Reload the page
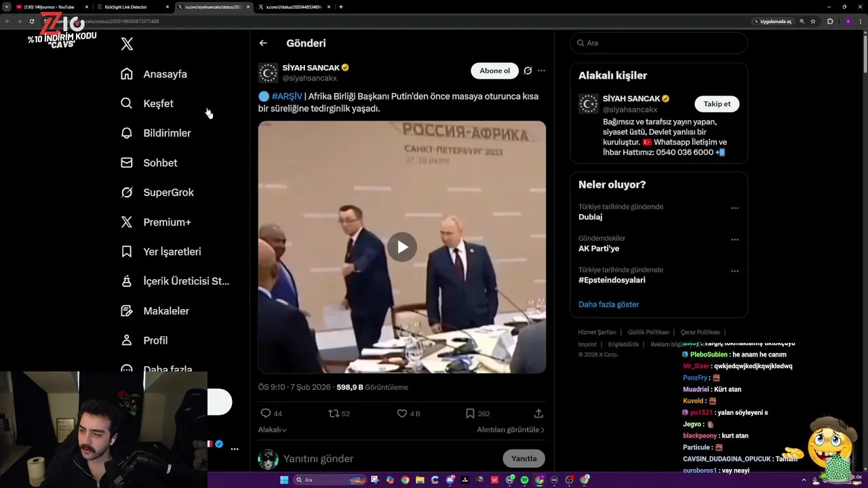Viewport: 868px width, 488px height. tap(32, 21)
